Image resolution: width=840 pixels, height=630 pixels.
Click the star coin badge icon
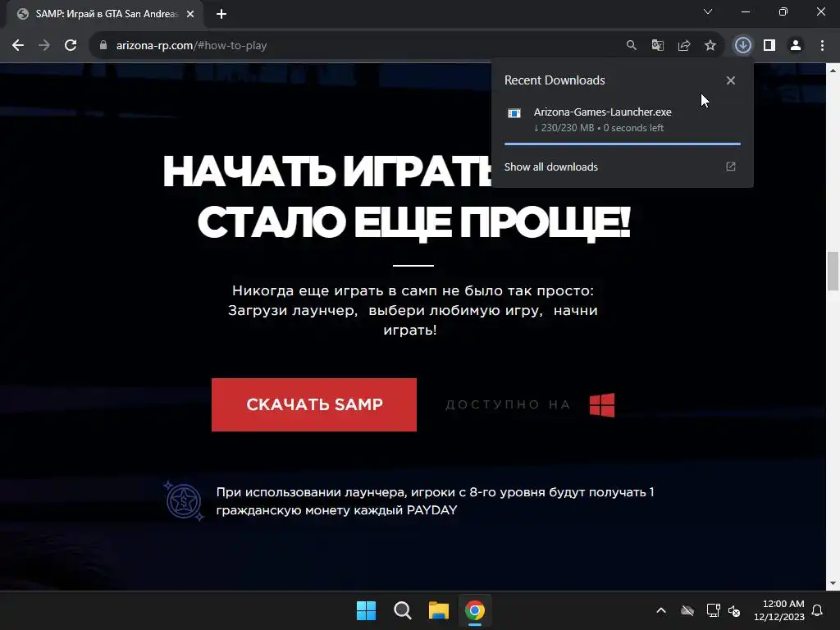coord(184,501)
